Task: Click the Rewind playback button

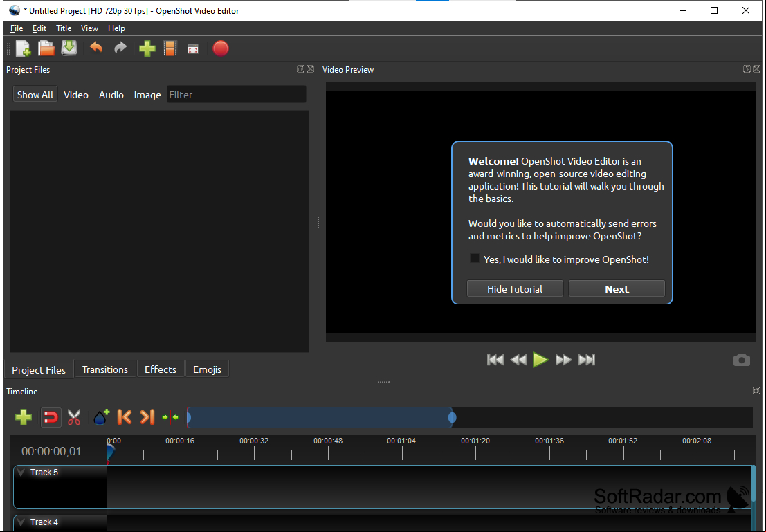Action: click(518, 360)
